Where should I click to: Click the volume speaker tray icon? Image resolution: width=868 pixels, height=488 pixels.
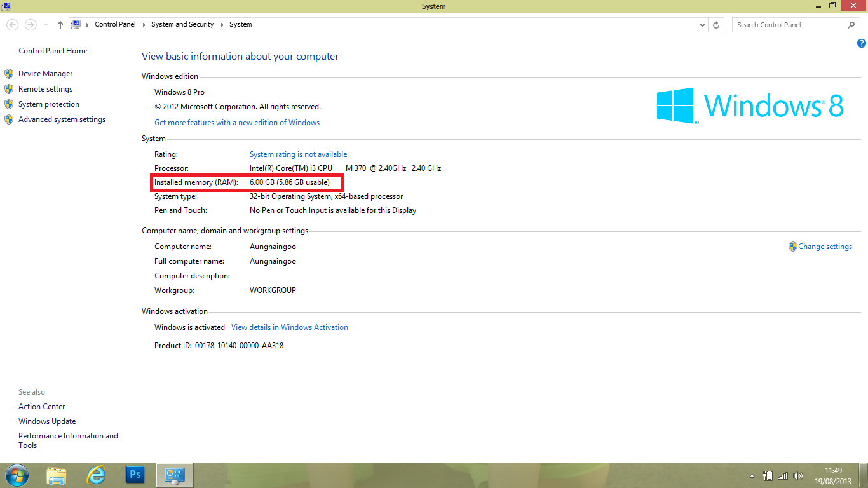pos(799,476)
